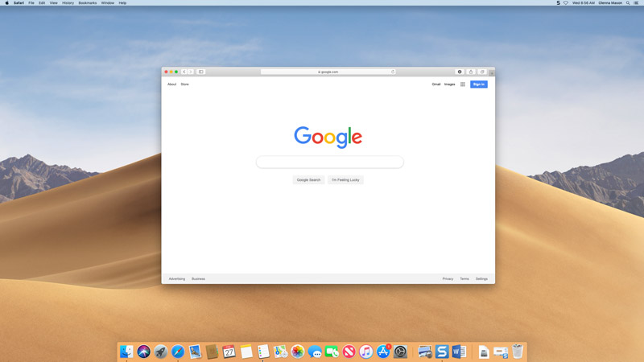This screenshot has height=362, width=644.
Task: Open the Store link
Action: pyautogui.click(x=185, y=84)
